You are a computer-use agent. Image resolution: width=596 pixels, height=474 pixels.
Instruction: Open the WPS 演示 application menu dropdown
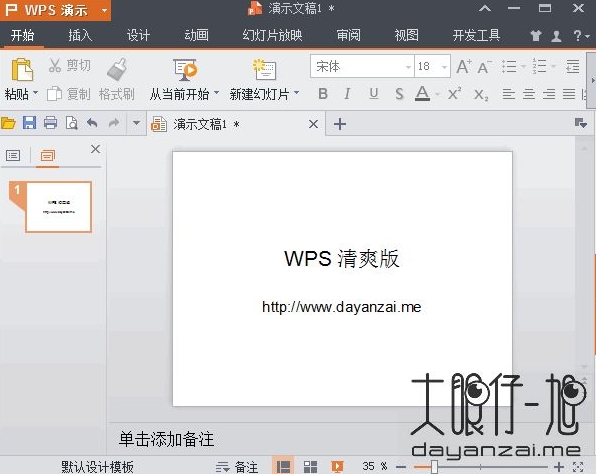[x=104, y=11]
